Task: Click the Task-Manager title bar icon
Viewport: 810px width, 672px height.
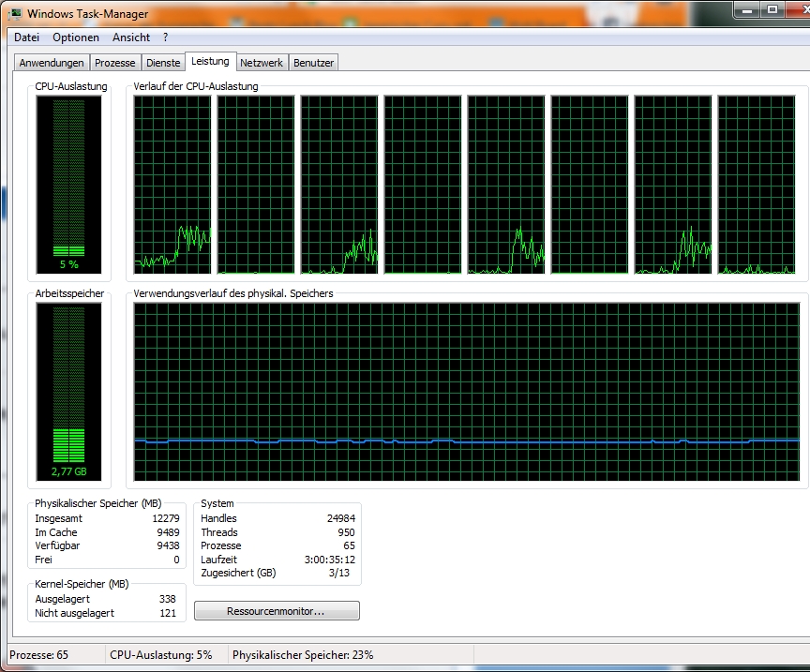Action: (16, 13)
